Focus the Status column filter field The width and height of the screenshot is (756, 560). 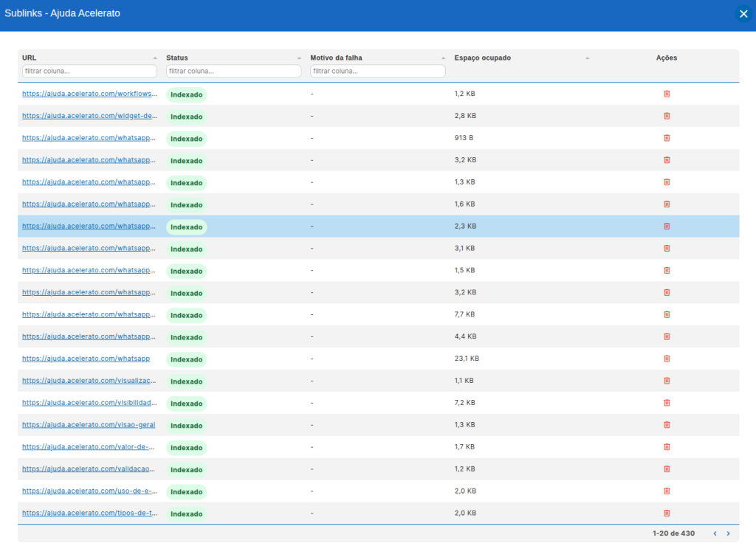234,72
